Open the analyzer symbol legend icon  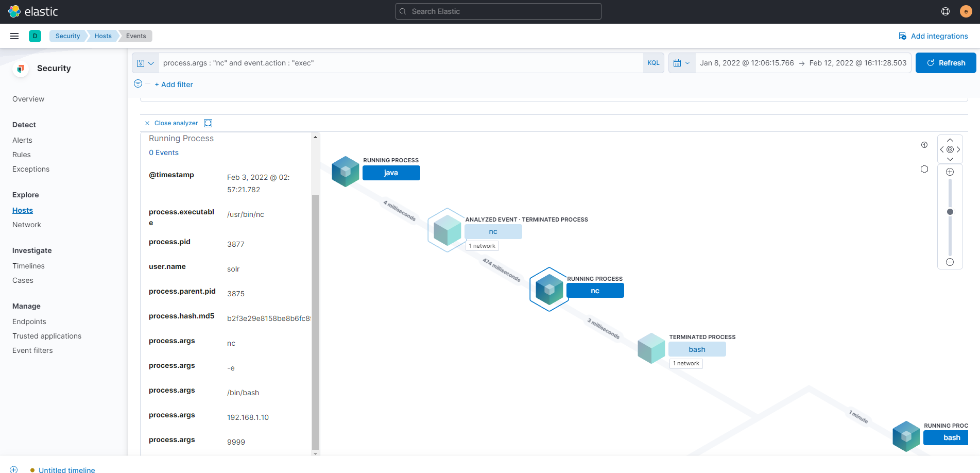point(924,169)
